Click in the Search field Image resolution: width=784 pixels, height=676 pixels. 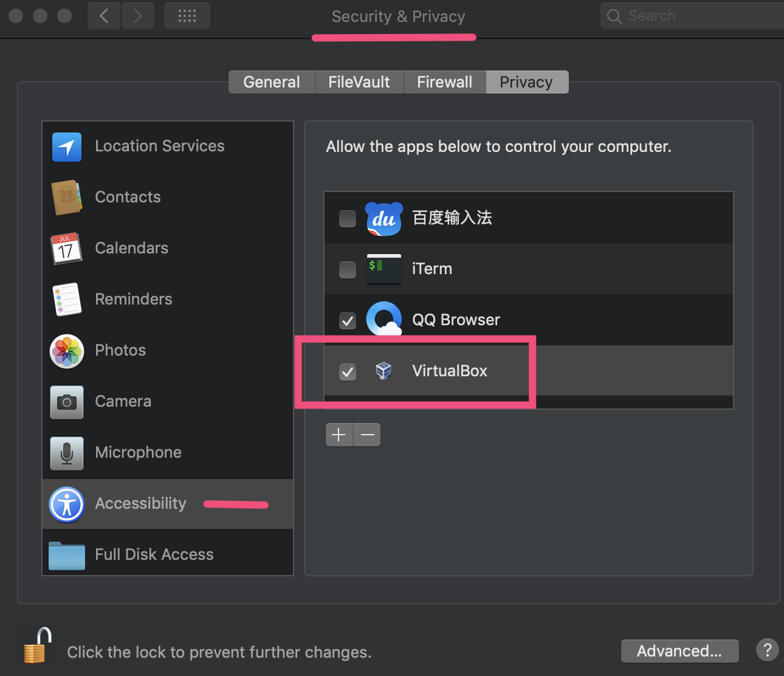click(x=693, y=16)
